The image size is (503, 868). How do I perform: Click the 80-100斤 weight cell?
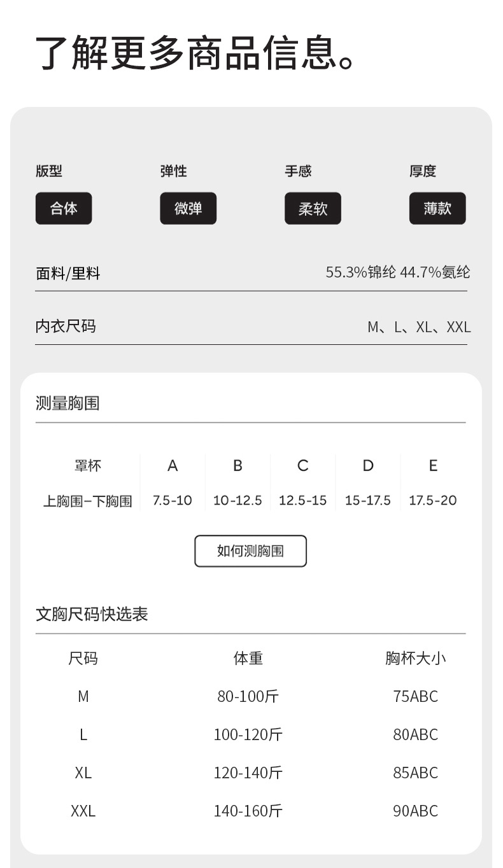[248, 696]
